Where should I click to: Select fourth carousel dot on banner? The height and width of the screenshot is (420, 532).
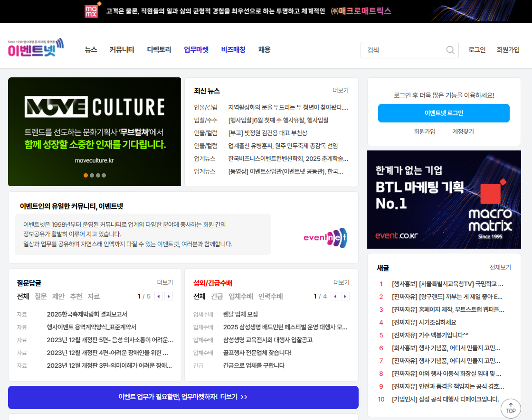104,175
